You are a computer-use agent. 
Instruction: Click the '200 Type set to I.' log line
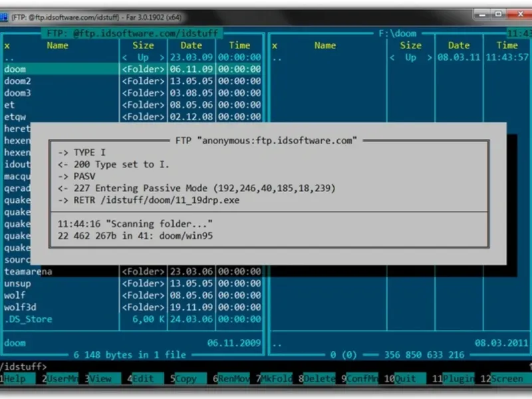point(113,164)
